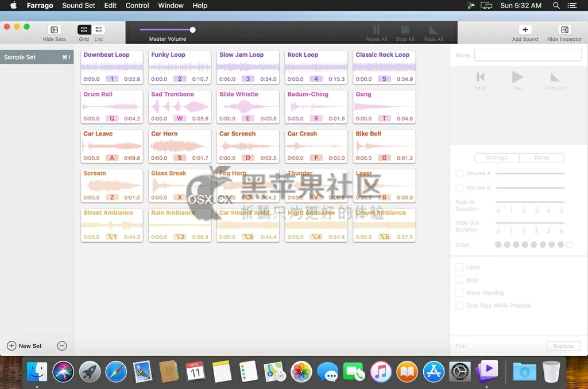Click the Scream sound tile
The height and width of the screenshot is (389, 588).
112,185
